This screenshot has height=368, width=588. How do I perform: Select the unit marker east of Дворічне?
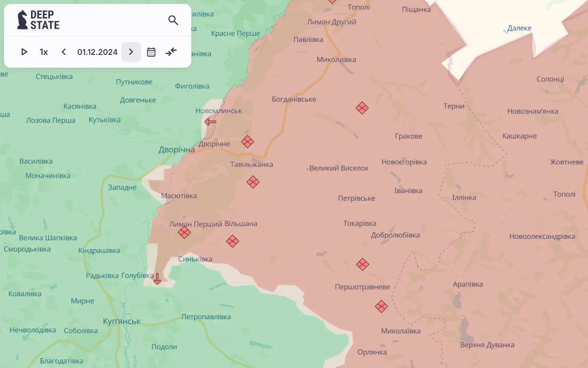point(248,142)
